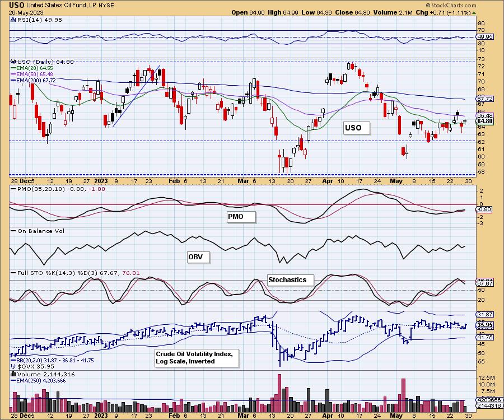Click the 67.72 EMA price tag
Image resolution: width=504 pixels, height=420 pixels.
(x=485, y=99)
